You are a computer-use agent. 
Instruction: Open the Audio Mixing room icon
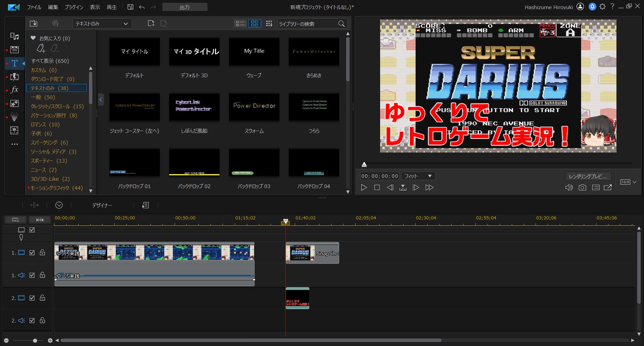14,130
